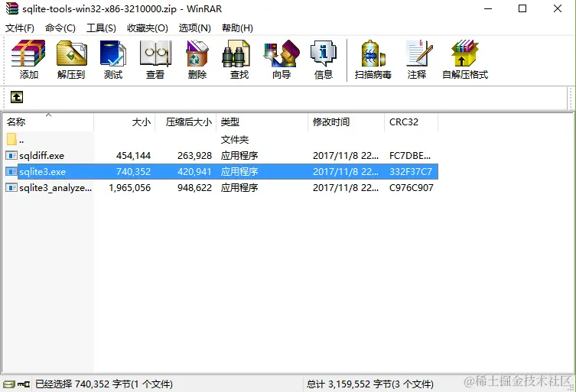Click 应用程序 type in sqldiff.exe row
This screenshot has height=392, width=576.
[x=239, y=156]
